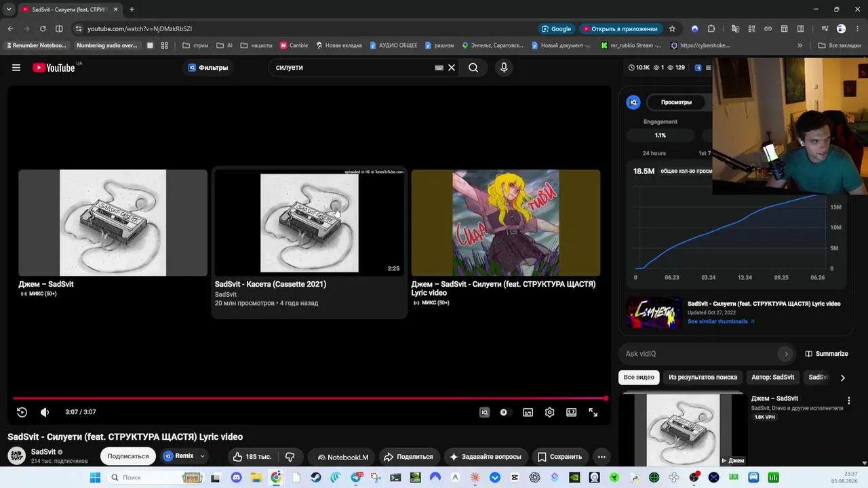Viewport: 868px width, 488px height.
Task: Play the Касета (Cassette 2021) suggested video
Action: (x=309, y=223)
